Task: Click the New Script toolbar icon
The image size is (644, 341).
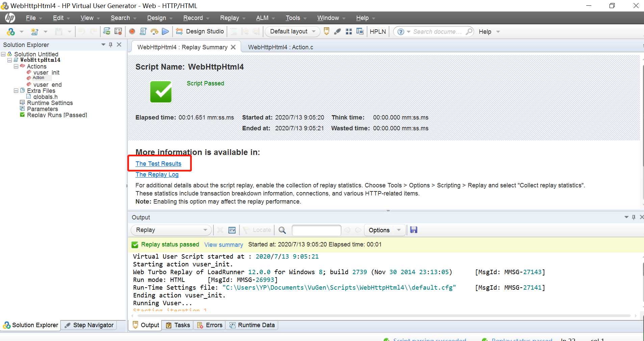Action: pos(34,32)
